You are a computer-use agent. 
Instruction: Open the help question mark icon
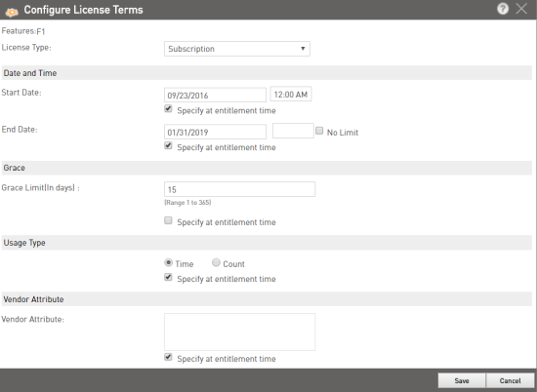(x=503, y=9)
